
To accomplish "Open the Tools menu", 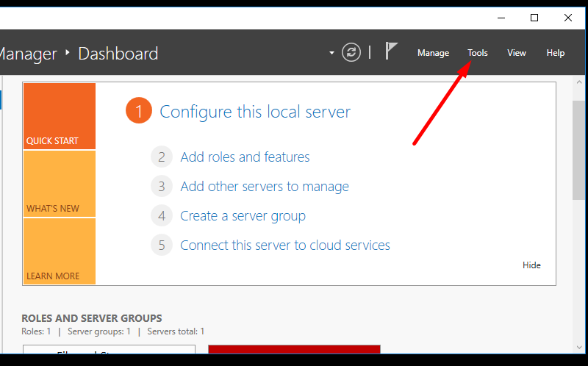I will (x=478, y=53).
